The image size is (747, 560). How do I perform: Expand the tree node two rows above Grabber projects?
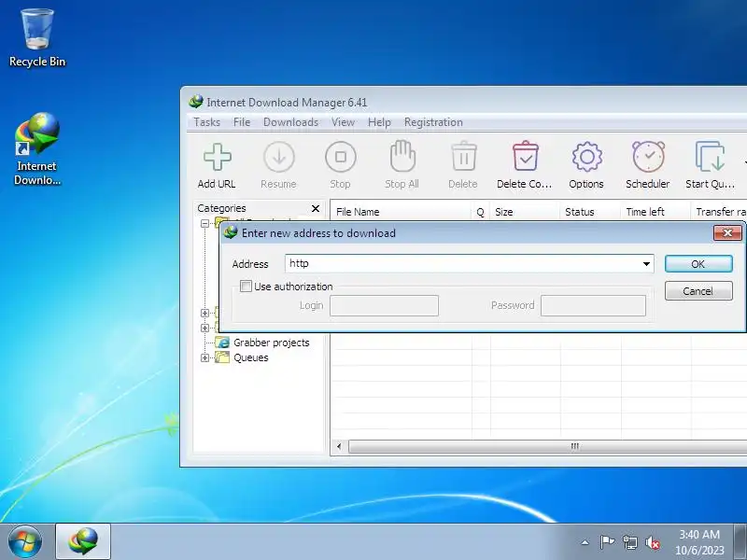tap(204, 313)
